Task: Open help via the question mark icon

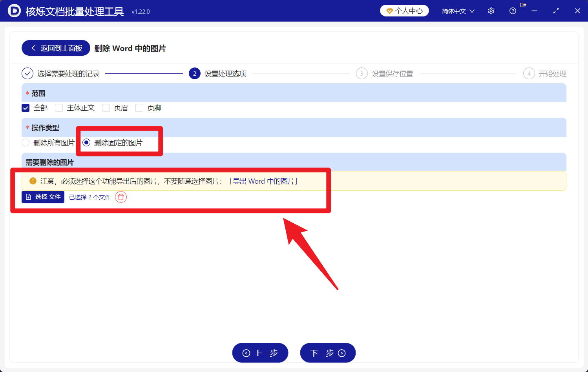Action: tap(512, 11)
